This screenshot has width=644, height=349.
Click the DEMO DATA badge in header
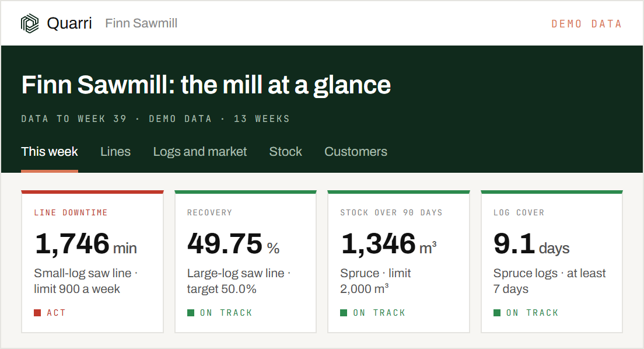tap(586, 24)
